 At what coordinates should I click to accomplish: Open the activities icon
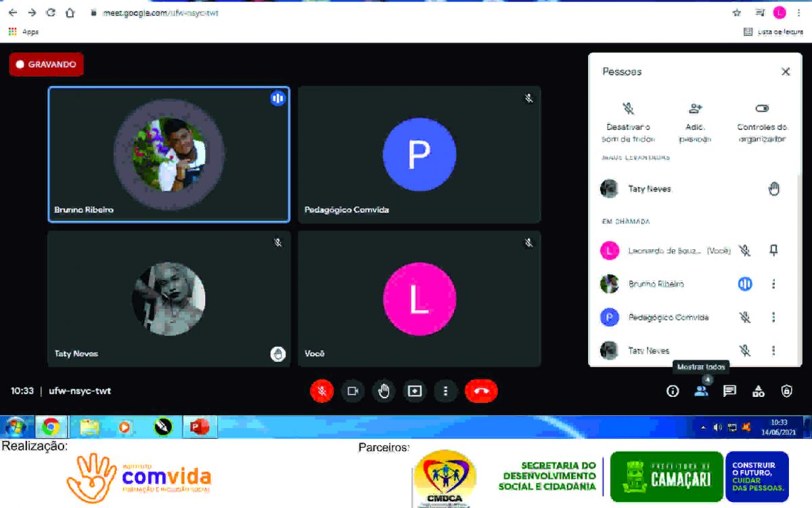point(759,391)
